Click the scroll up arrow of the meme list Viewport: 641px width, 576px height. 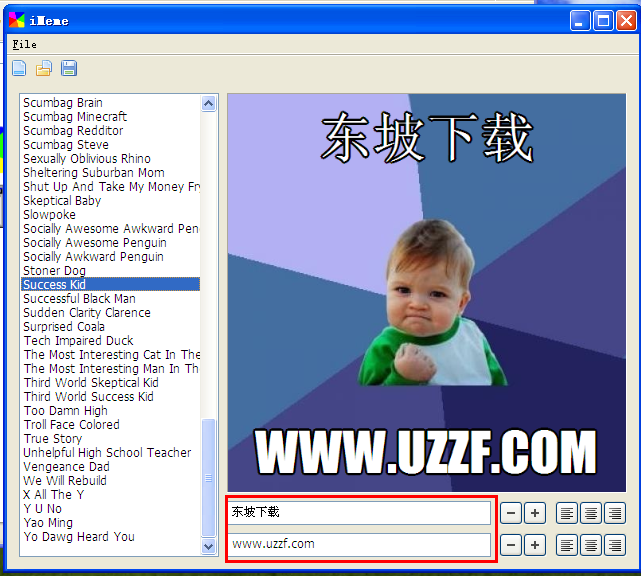pos(208,103)
